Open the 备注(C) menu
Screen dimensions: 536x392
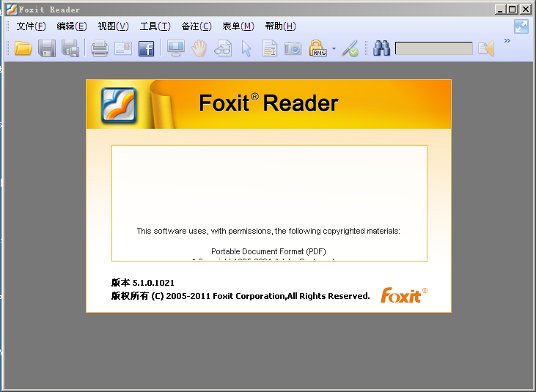tap(197, 26)
